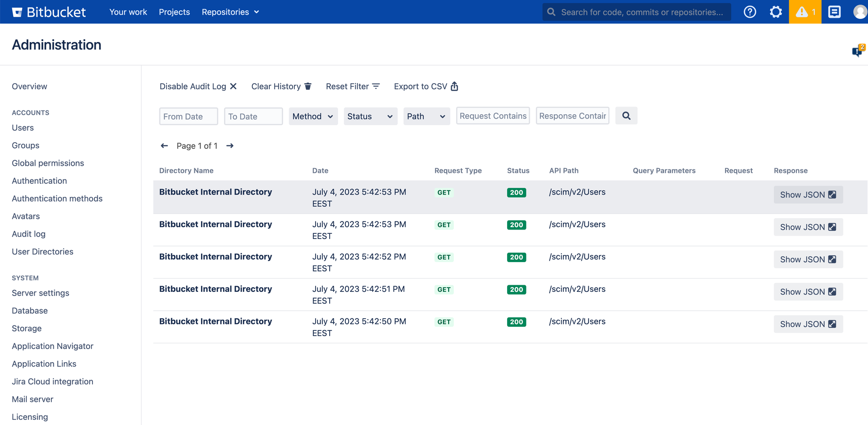
Task: Open User Directories in the sidebar
Action: pyautogui.click(x=42, y=252)
